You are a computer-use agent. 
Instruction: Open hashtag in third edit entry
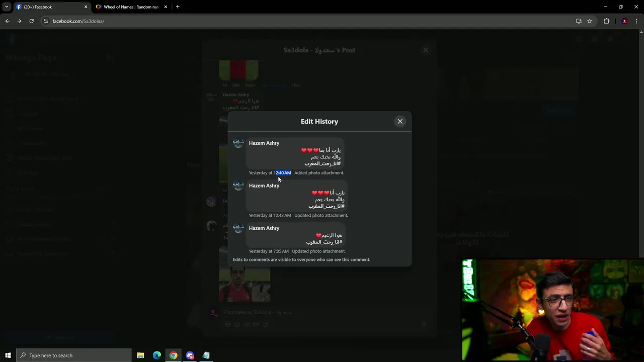(325, 242)
